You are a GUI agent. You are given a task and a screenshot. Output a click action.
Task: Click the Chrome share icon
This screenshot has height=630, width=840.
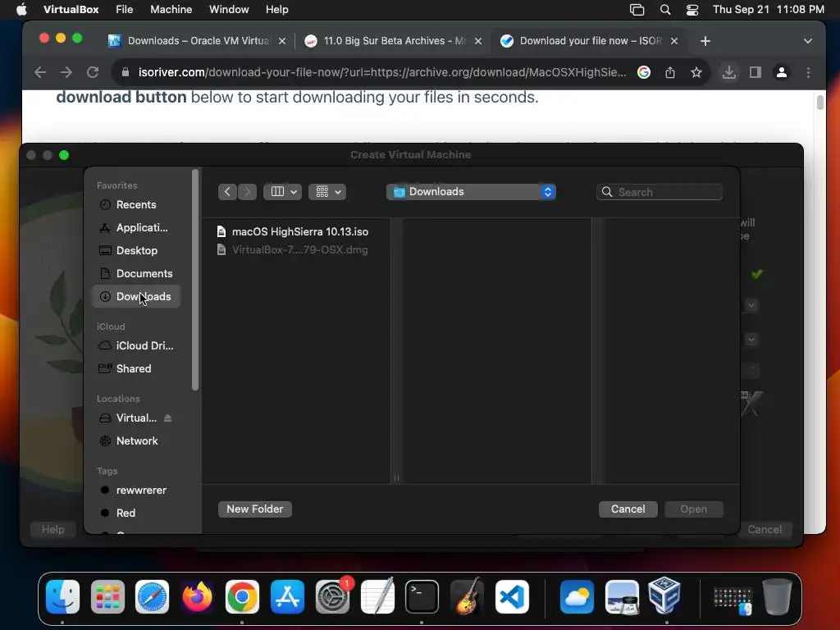click(670, 72)
